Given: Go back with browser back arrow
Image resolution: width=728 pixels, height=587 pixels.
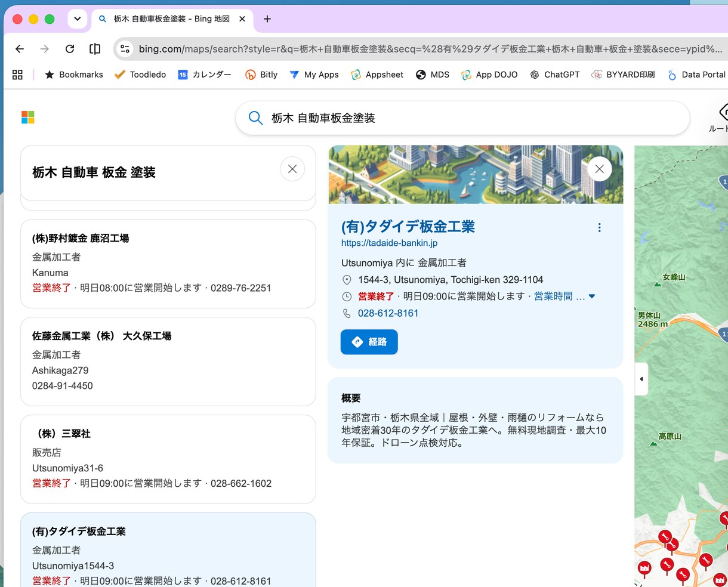Looking at the screenshot, I should click(20, 49).
